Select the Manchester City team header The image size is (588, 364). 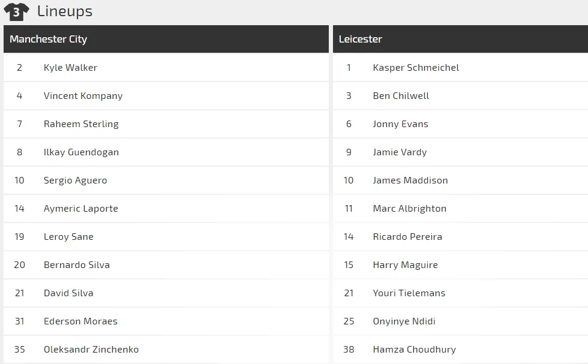(49, 39)
